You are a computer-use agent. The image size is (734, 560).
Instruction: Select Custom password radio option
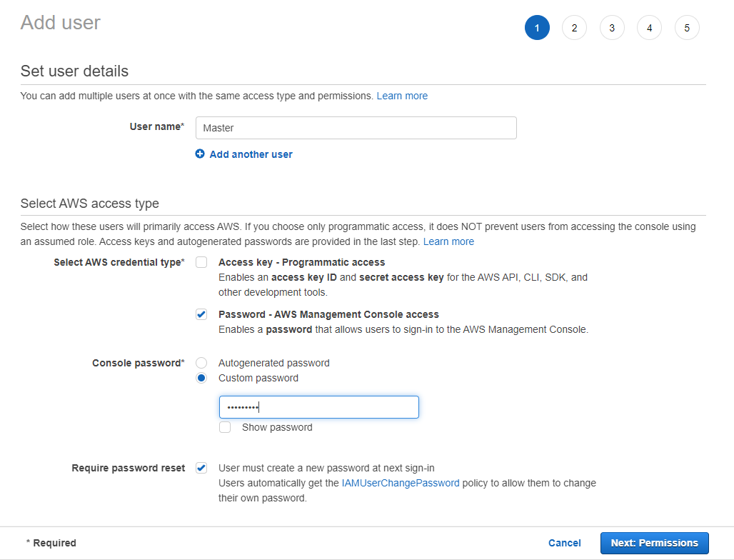tap(201, 378)
